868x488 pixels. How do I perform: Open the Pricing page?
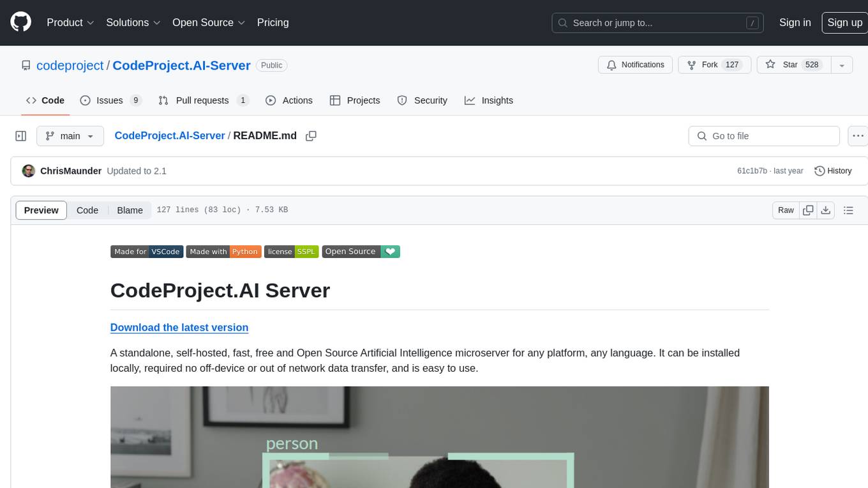273,22
